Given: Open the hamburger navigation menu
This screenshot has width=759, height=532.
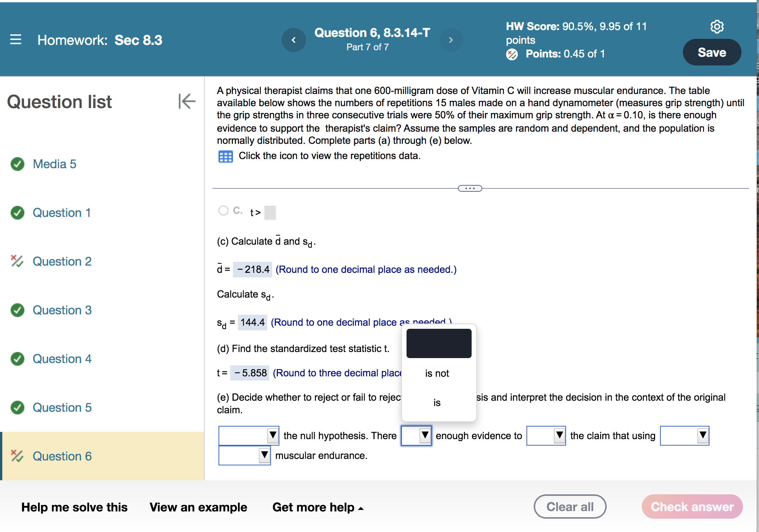Looking at the screenshot, I should coord(16,40).
